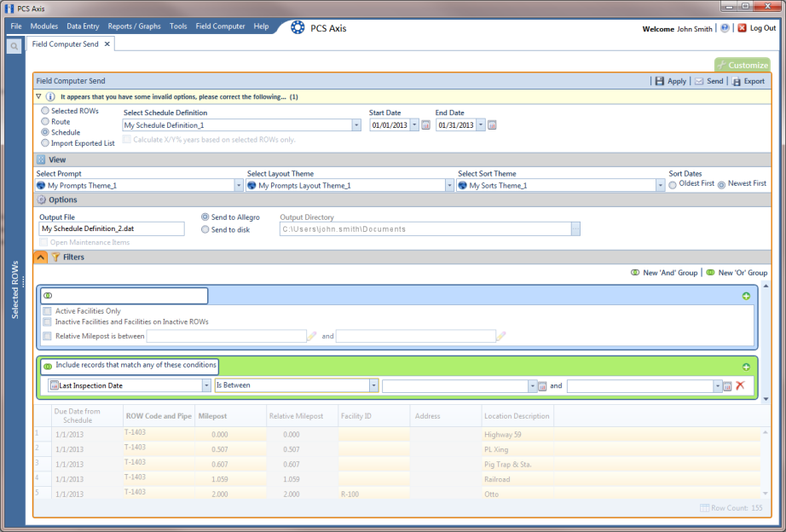Screen dimensions: 786x532
Task: Click the And group link icon in its header
Action: click(48, 296)
